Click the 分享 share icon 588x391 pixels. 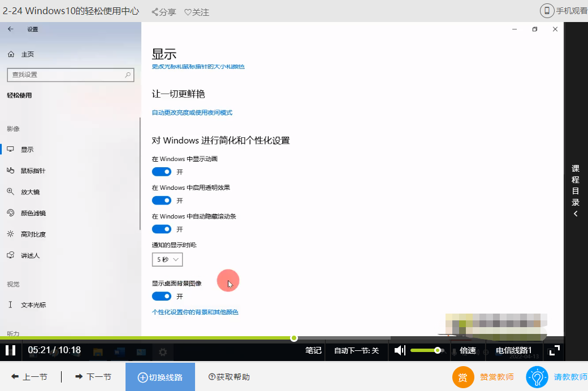[155, 12]
